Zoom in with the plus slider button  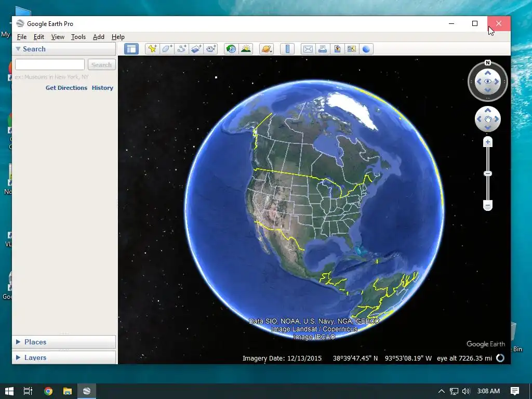(x=487, y=142)
